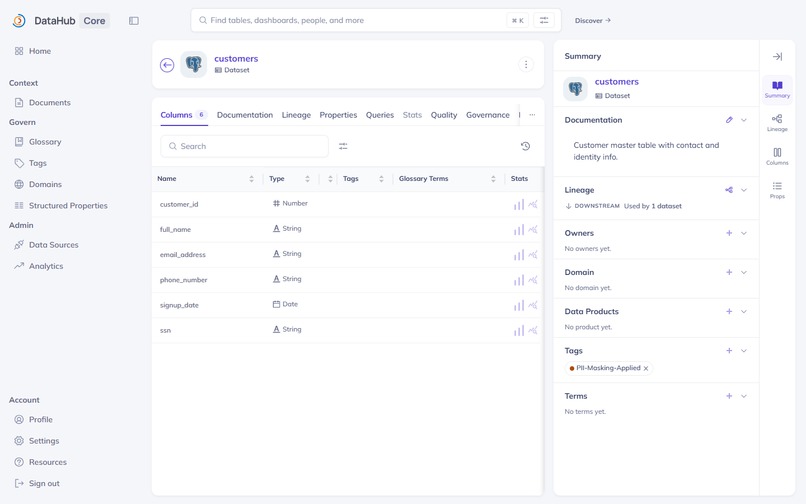806x504 pixels.
Task: Switch to the Lineage tab
Action: coord(296,115)
